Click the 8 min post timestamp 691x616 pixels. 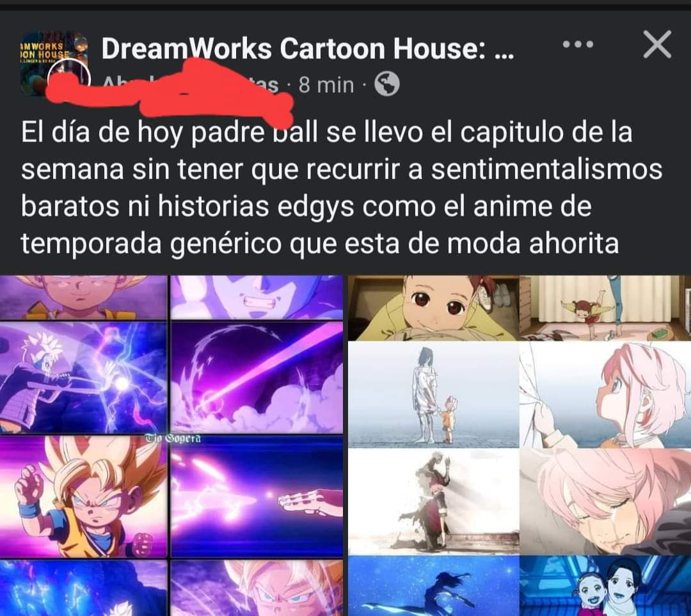tap(326, 84)
